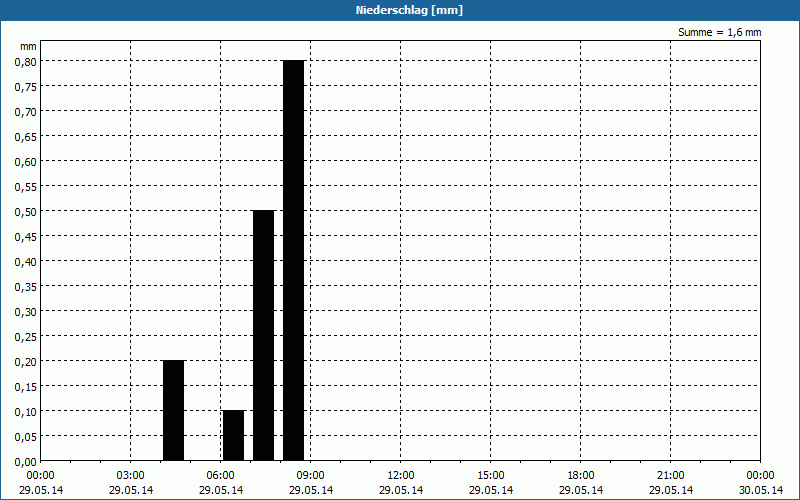The image size is (800, 500).
Task: Click the Summe = 1,6 mm label
Action: click(x=719, y=32)
